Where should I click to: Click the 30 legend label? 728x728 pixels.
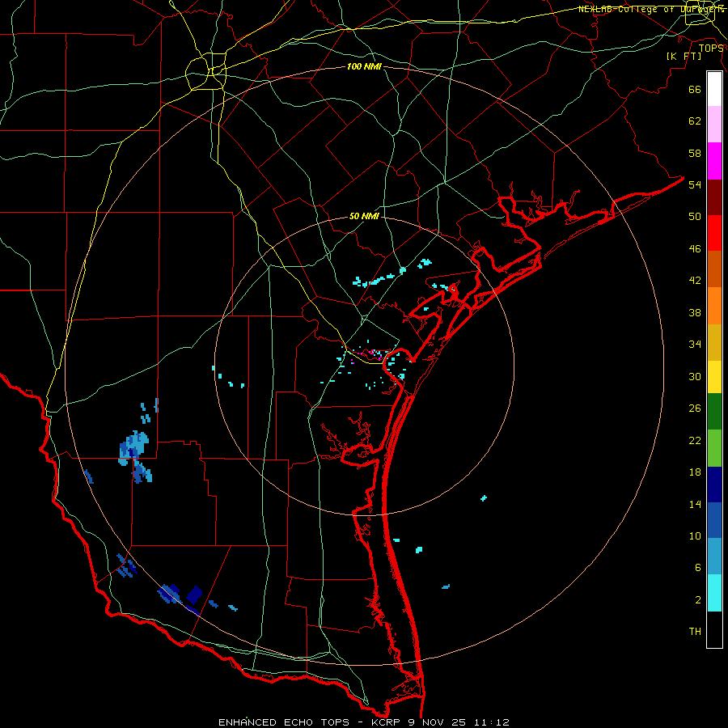695,376
